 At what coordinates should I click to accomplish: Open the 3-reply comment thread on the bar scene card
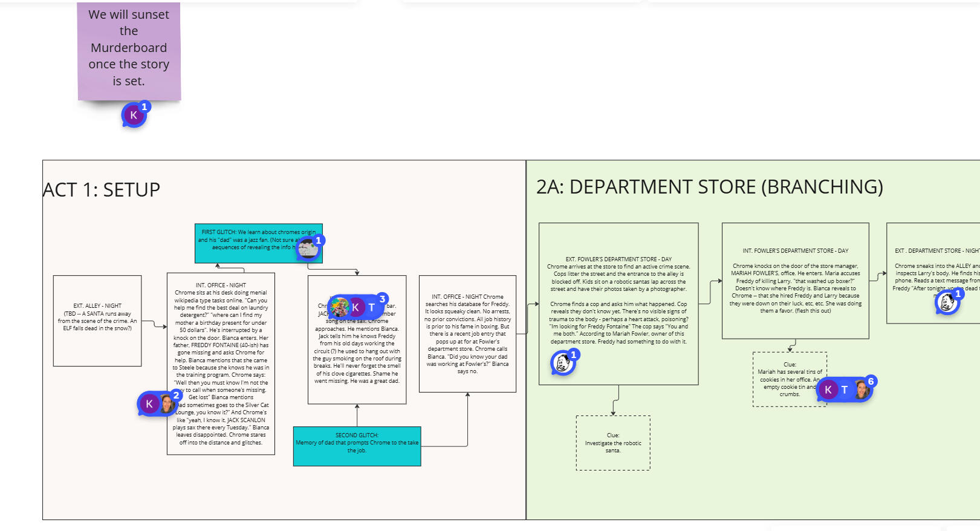tap(356, 307)
